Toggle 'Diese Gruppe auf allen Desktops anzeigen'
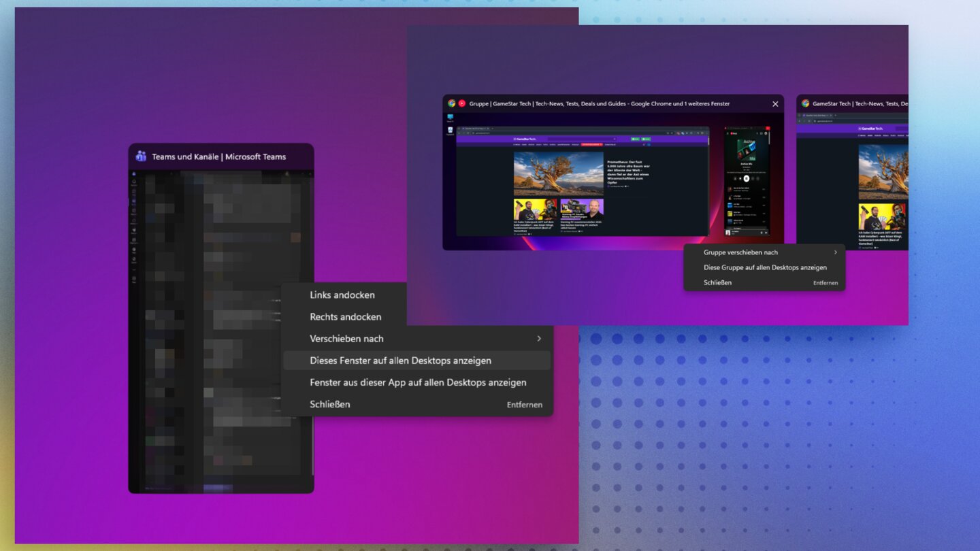 click(765, 267)
